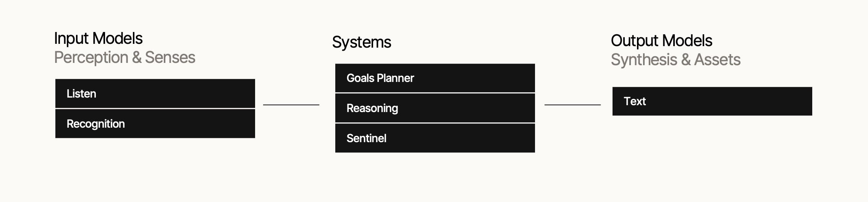Click the Systems heading
Screen dimensions: 868x202
361,42
